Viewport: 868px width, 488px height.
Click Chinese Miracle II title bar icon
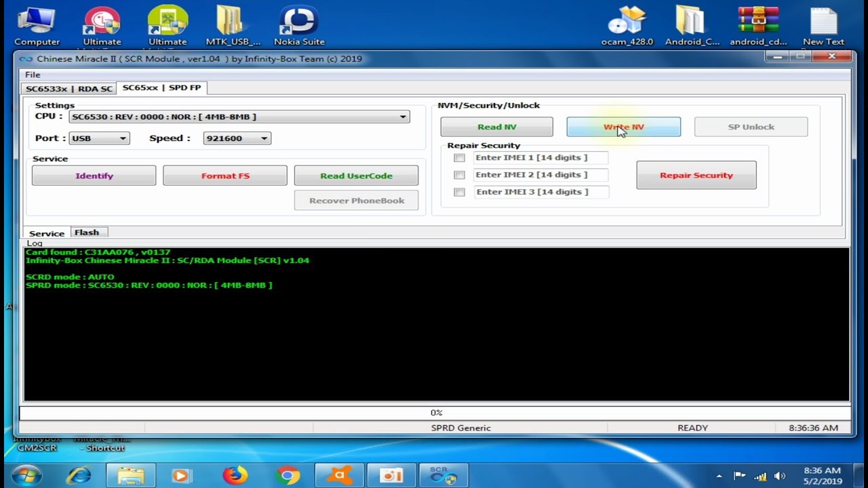[x=26, y=59]
